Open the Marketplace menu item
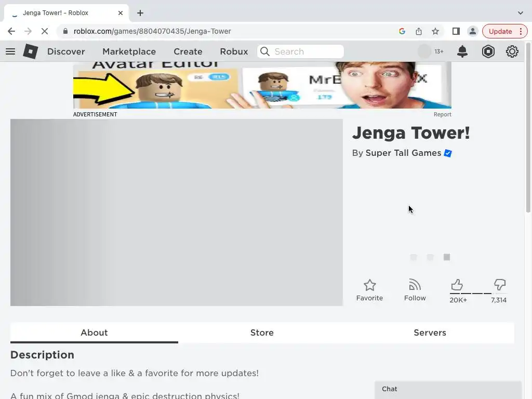 pyautogui.click(x=129, y=51)
